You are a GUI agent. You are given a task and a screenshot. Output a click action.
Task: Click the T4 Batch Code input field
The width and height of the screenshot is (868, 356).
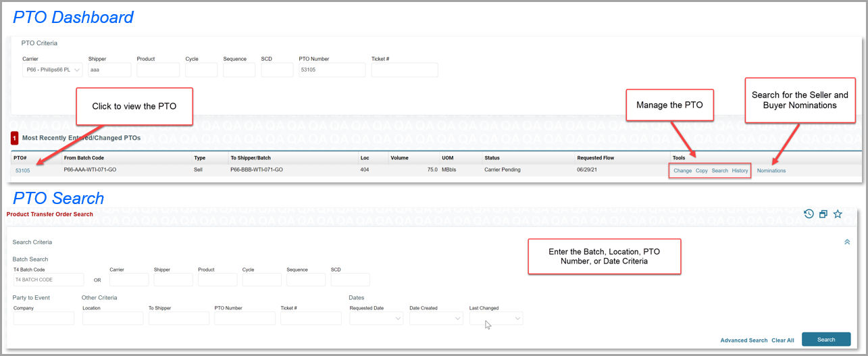tap(48, 280)
